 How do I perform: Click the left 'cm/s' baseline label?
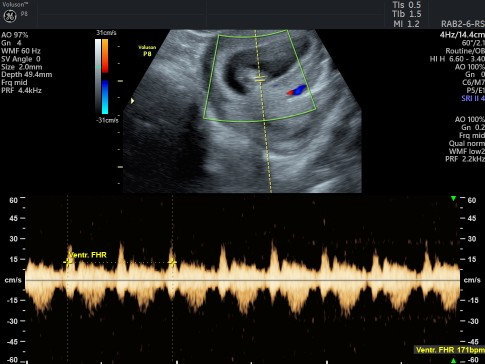(13, 280)
